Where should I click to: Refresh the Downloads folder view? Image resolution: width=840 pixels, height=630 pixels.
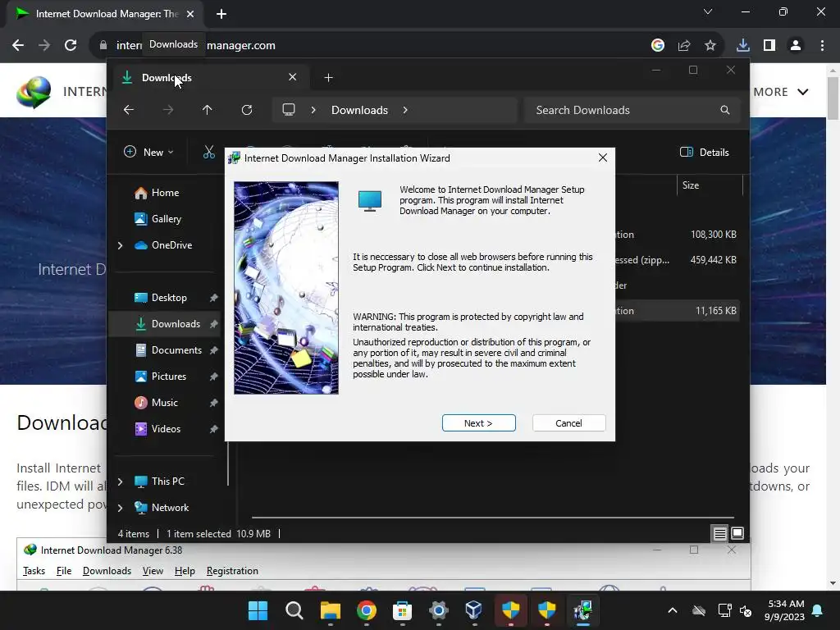tap(246, 110)
